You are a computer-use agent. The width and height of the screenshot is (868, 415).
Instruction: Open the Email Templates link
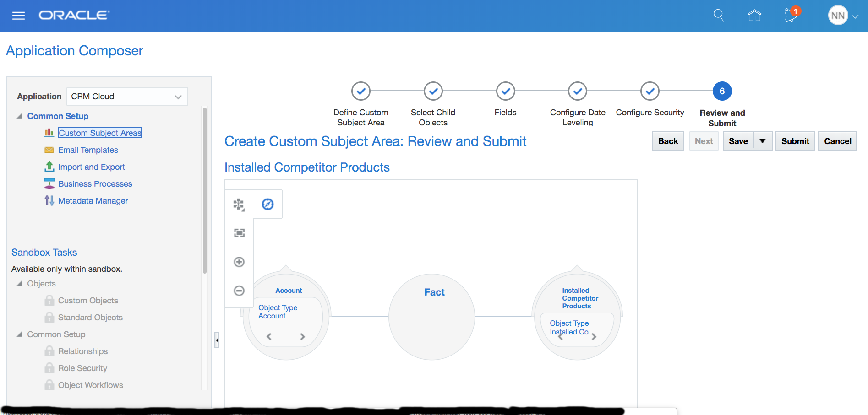click(x=88, y=150)
